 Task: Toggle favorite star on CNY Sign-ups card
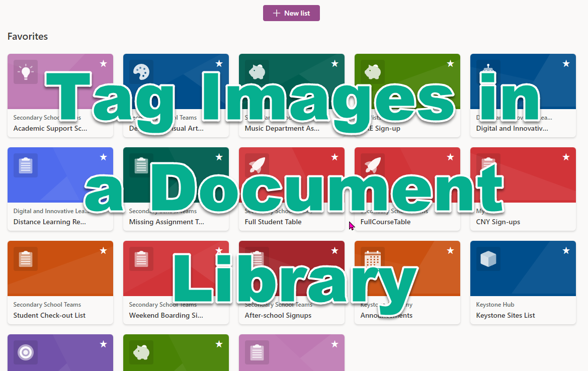(566, 157)
